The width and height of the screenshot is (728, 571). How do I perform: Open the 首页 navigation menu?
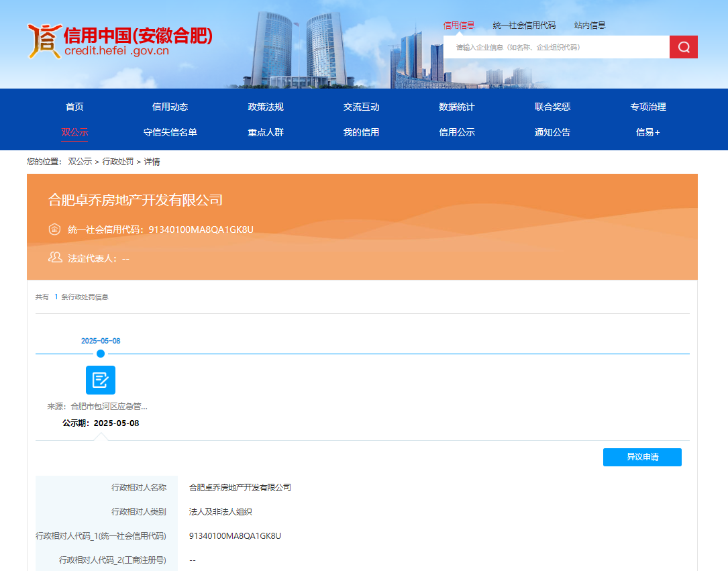coord(74,107)
